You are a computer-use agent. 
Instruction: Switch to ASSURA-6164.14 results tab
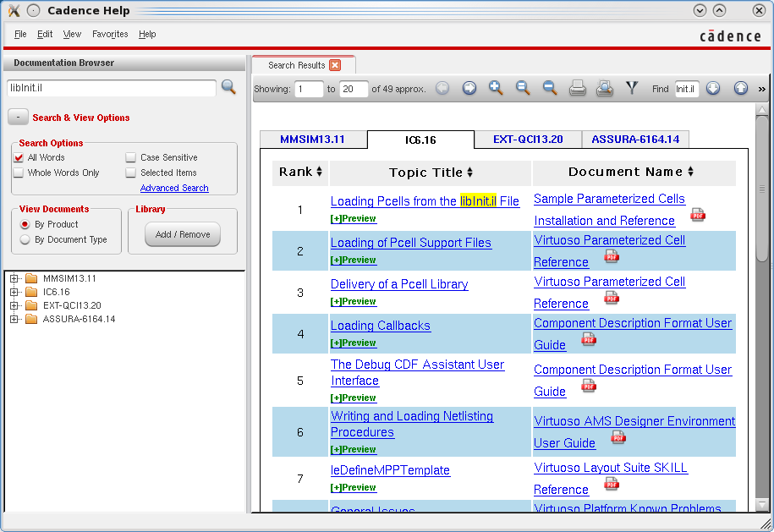[635, 140]
